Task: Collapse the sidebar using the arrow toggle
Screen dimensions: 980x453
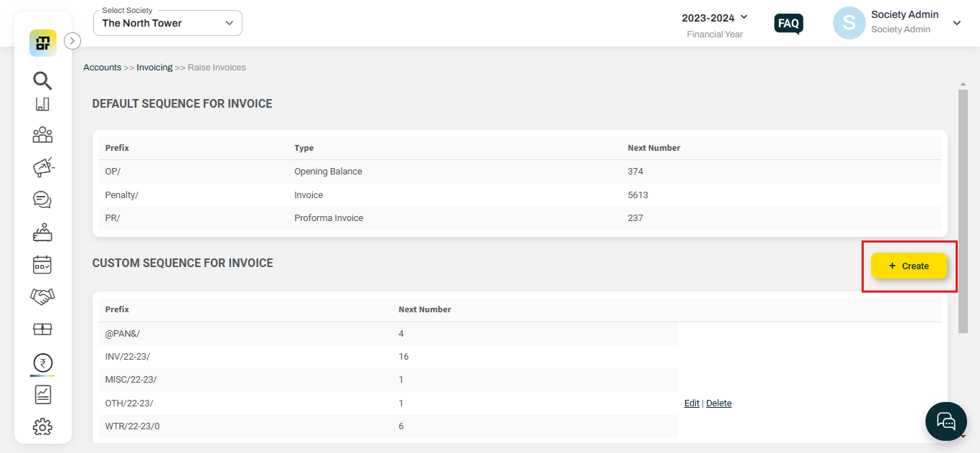Action: (x=72, y=41)
